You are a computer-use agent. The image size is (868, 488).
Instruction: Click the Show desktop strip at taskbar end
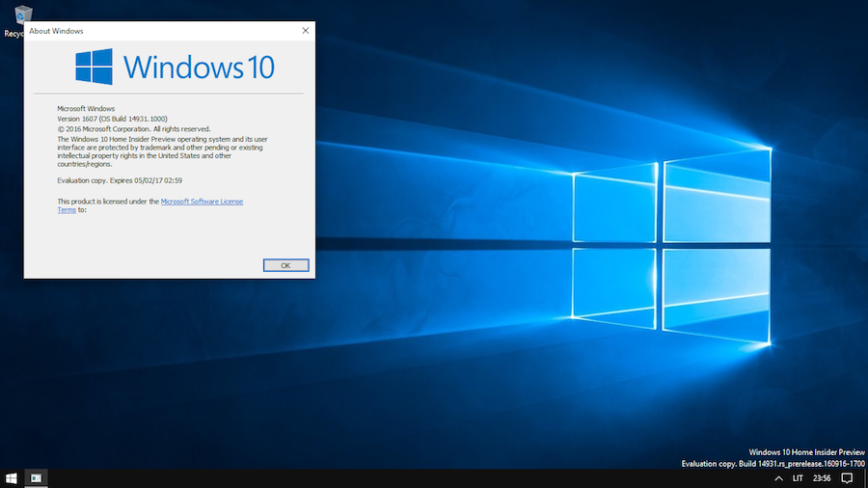pos(865,478)
